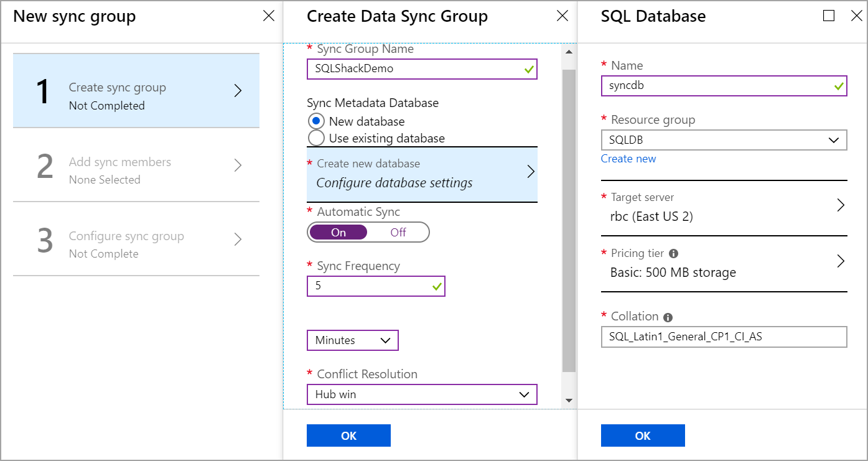
Task: Switch Automatic Sync to Off
Action: point(398,232)
